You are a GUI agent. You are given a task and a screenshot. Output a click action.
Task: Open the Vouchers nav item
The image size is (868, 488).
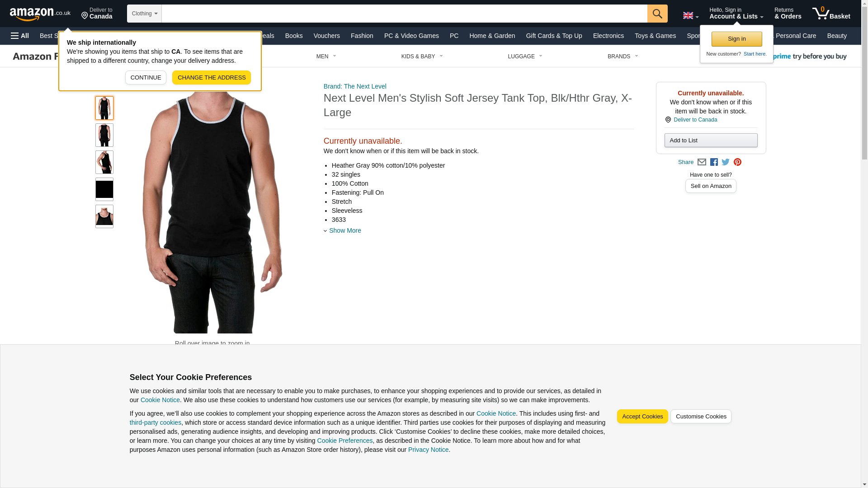point(326,36)
